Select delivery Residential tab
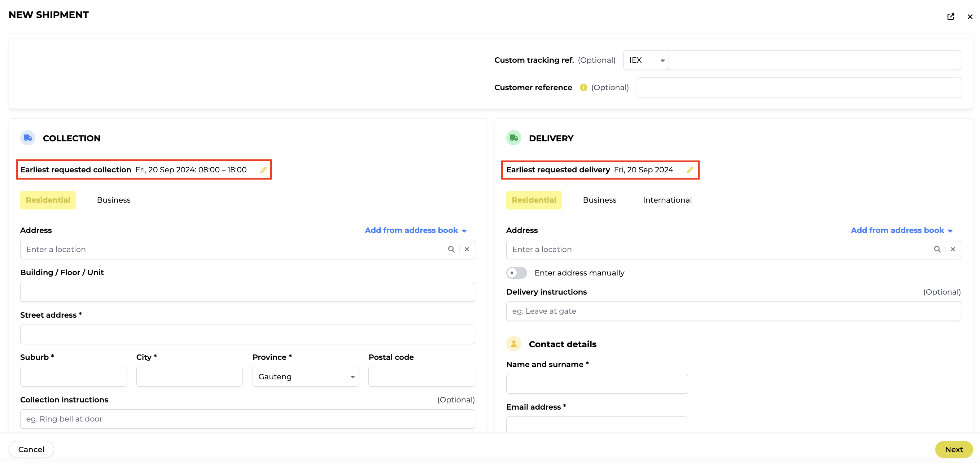Screen dimensions: 980x463 (534, 200)
